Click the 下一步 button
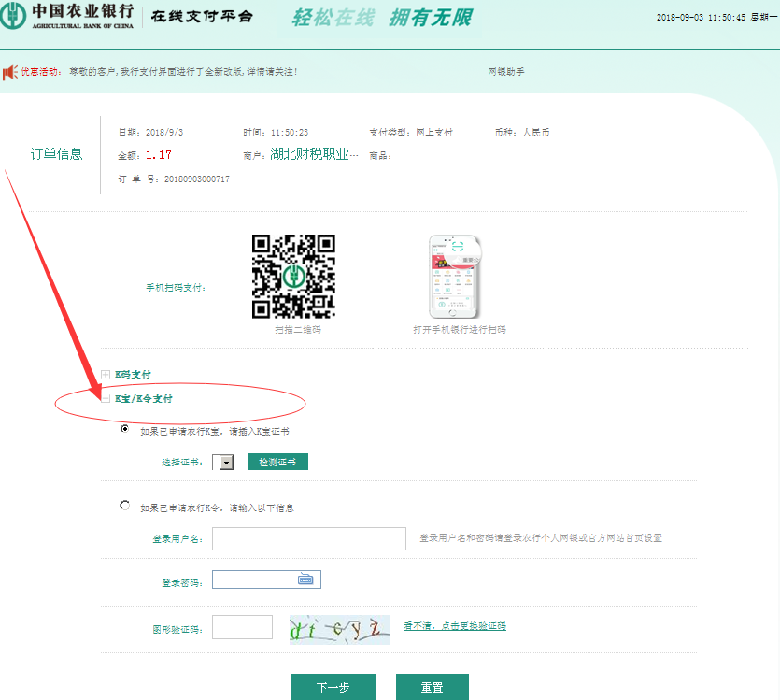 [x=333, y=687]
